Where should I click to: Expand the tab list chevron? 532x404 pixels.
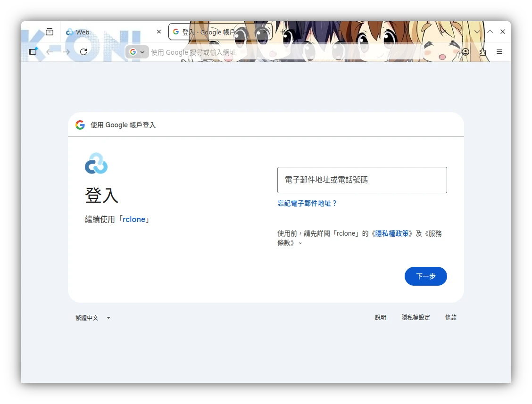[x=477, y=32]
